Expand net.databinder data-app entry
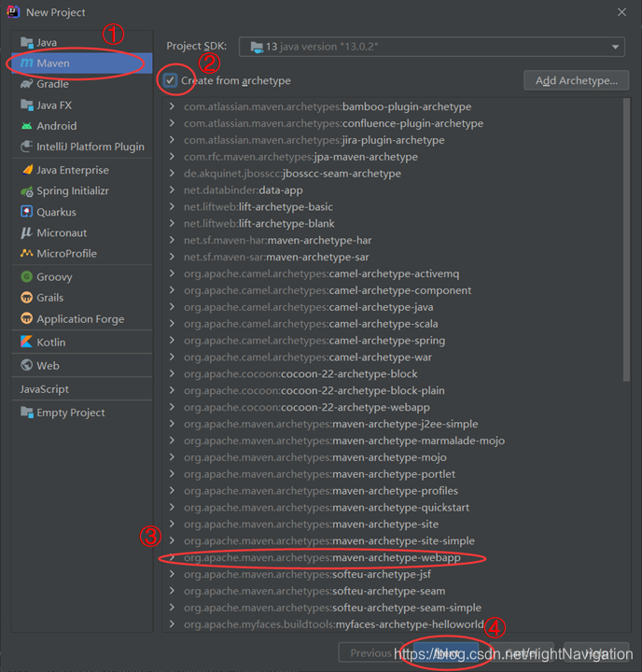This screenshot has height=672, width=642. pos(172,189)
